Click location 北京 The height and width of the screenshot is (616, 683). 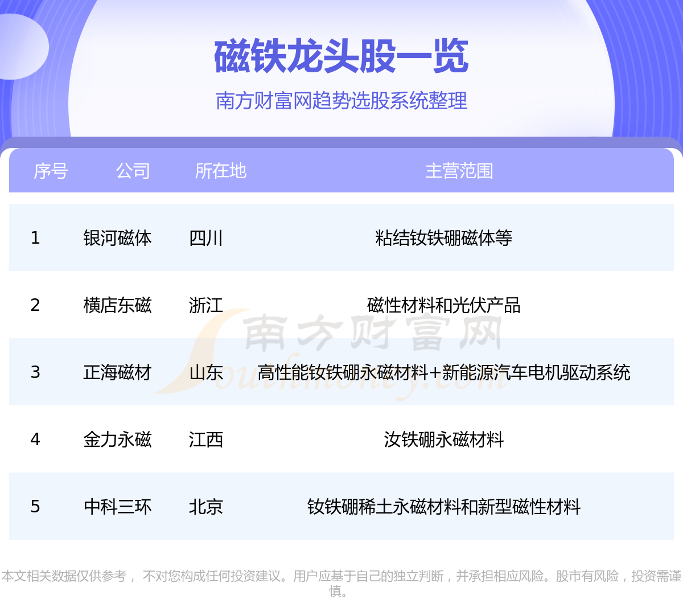(x=206, y=507)
